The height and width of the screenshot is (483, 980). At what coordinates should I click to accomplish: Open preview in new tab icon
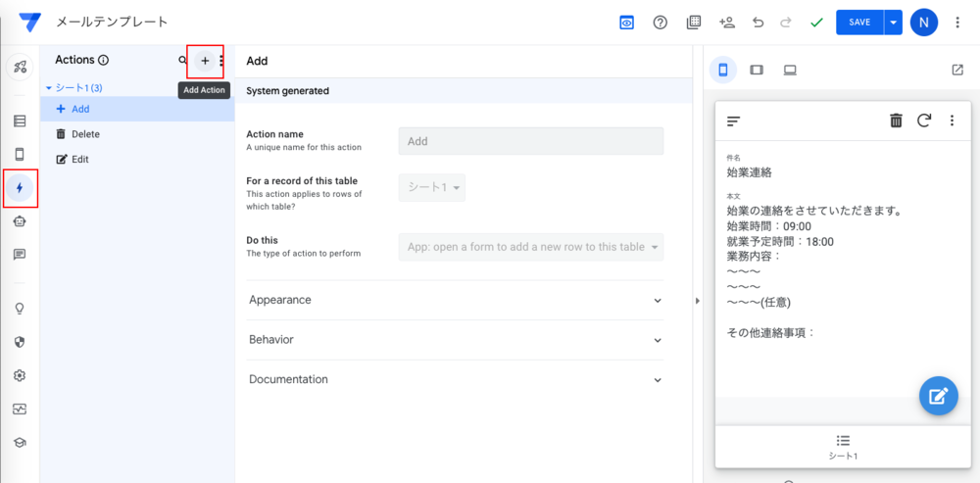click(957, 70)
